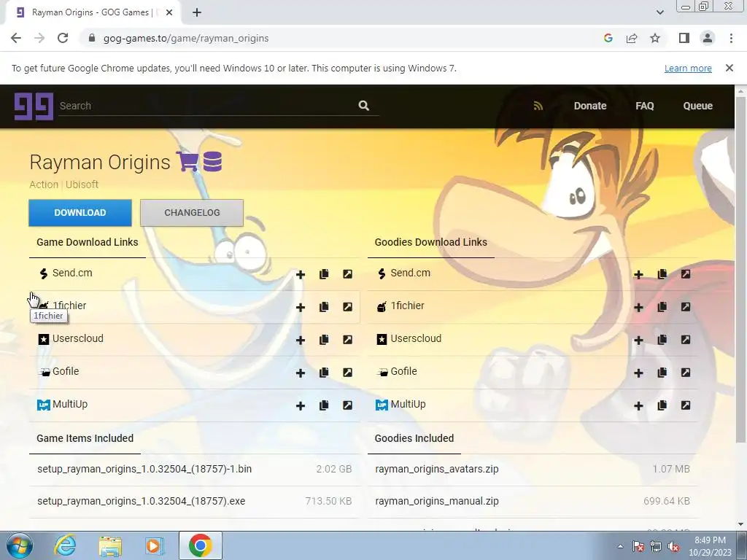Viewport: 747px width, 560px height.
Task: Show hidden system tray icons
Action: point(620,546)
